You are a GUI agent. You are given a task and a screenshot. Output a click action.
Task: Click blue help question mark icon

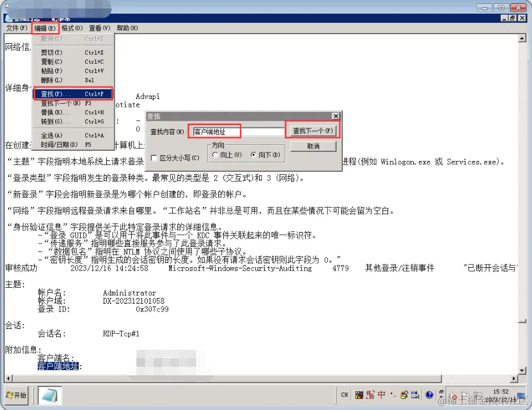[x=429, y=395]
